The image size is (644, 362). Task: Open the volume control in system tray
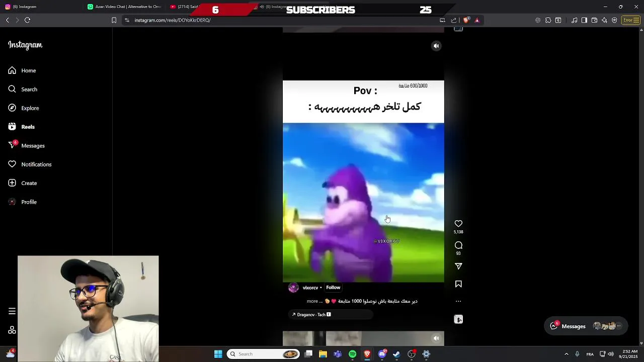[611, 354]
